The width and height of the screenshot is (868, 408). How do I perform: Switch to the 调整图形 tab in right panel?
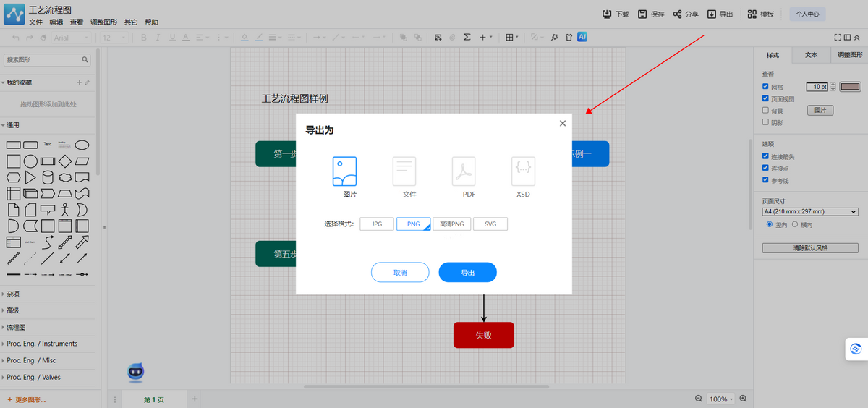(849, 55)
